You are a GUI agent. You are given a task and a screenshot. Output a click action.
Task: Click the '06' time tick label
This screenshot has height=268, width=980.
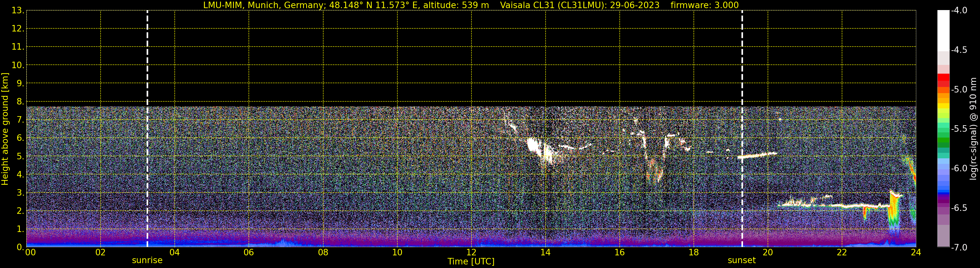(x=249, y=252)
